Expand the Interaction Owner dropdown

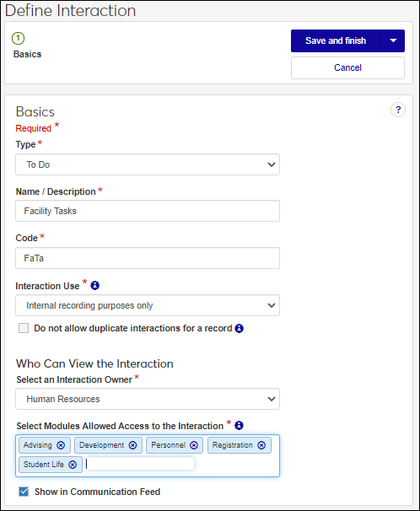(148, 399)
